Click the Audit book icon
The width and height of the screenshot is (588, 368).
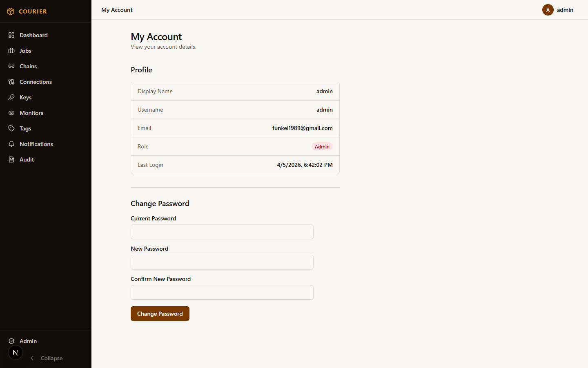11,159
